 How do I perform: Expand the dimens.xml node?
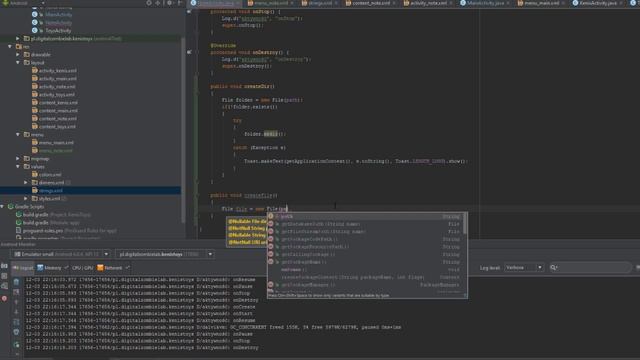(x=26, y=182)
